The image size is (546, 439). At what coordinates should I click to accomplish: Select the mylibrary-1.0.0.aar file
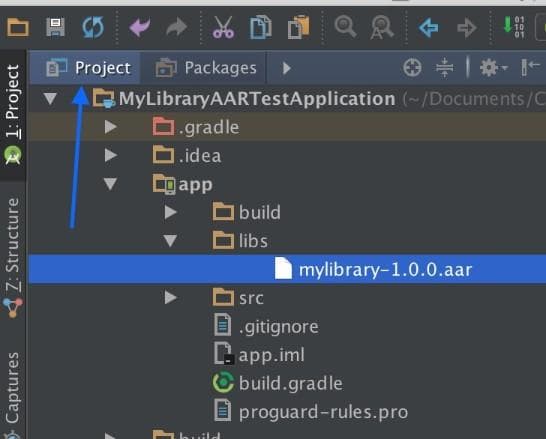(x=287, y=269)
